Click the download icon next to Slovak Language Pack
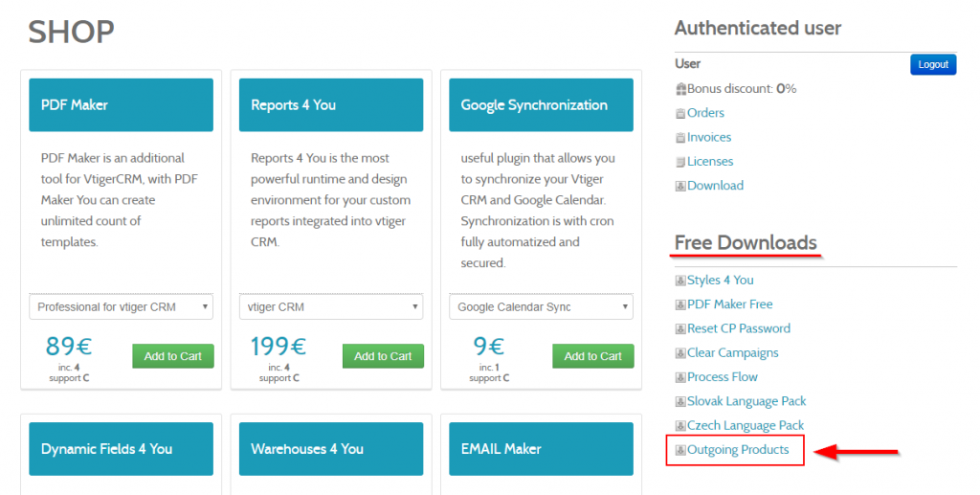The image size is (980, 495). pyautogui.click(x=680, y=402)
